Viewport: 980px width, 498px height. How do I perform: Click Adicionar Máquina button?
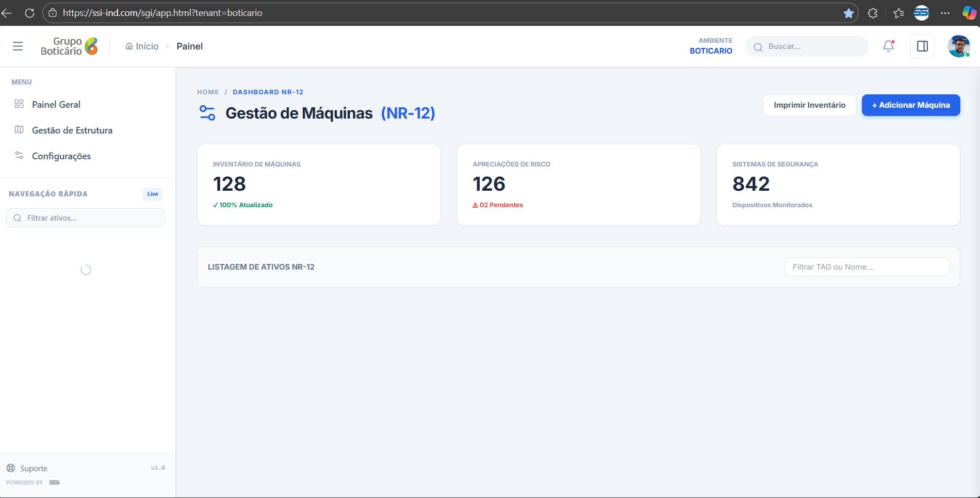(911, 105)
